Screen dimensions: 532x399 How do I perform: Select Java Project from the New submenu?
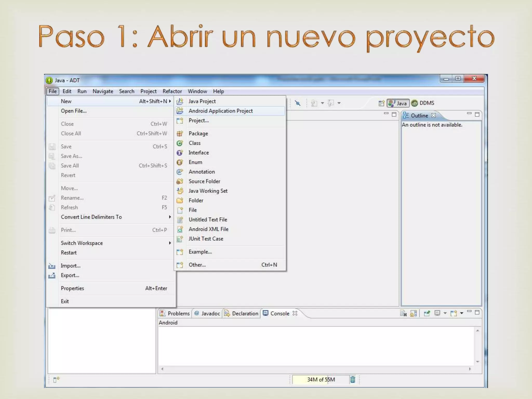pyautogui.click(x=202, y=101)
